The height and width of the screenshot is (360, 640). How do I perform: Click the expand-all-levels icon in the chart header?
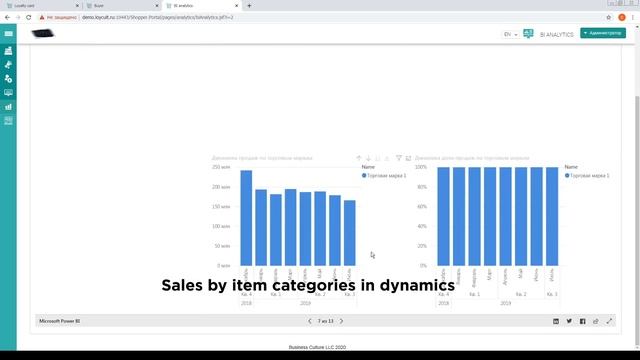click(387, 158)
